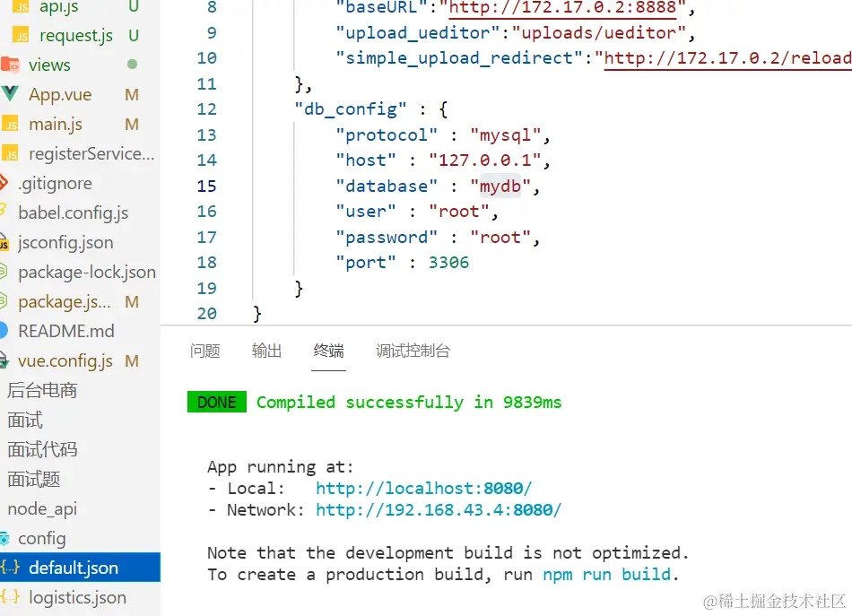Open the App.vue file
This screenshot has height=616, width=852.
60,94
